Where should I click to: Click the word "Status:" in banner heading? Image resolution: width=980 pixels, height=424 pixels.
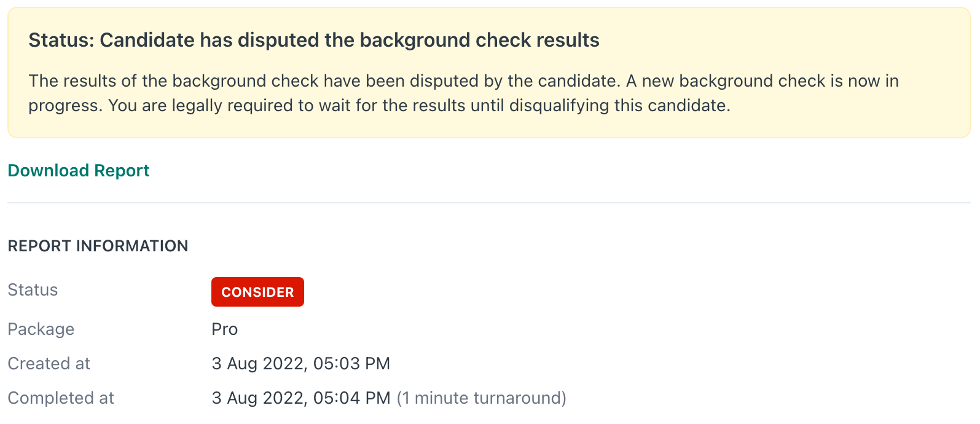pos(61,40)
